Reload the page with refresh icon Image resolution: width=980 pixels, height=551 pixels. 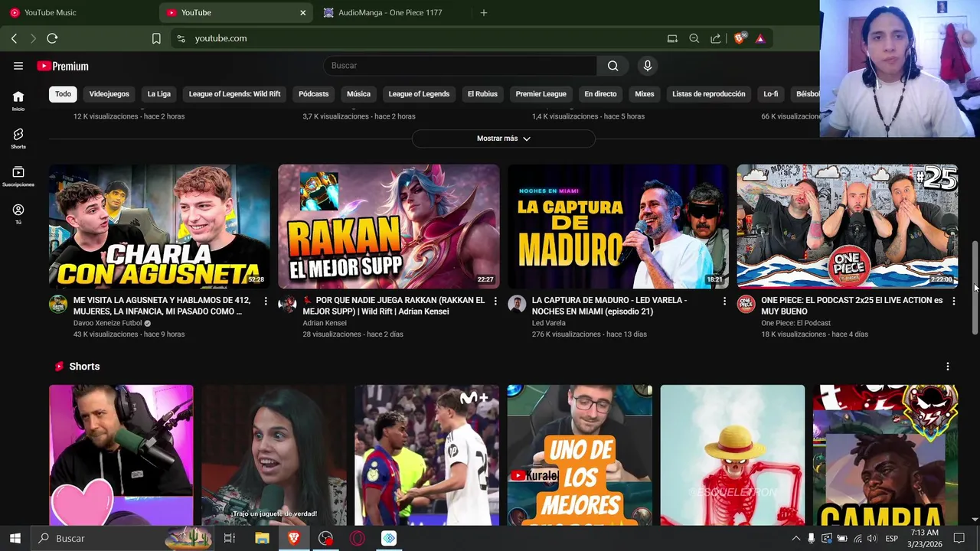click(52, 38)
